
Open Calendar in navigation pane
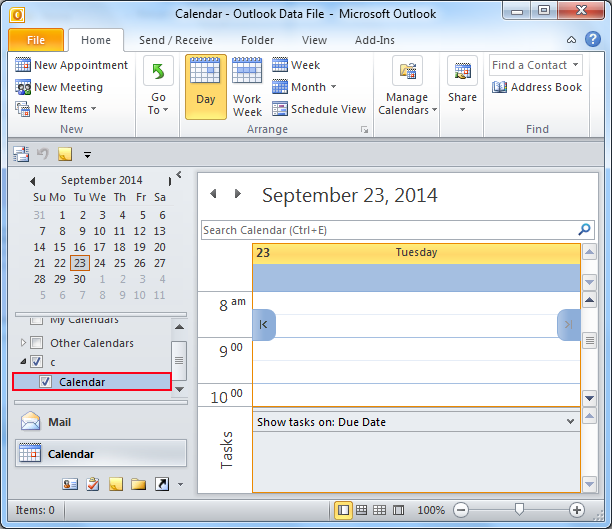pos(101,454)
